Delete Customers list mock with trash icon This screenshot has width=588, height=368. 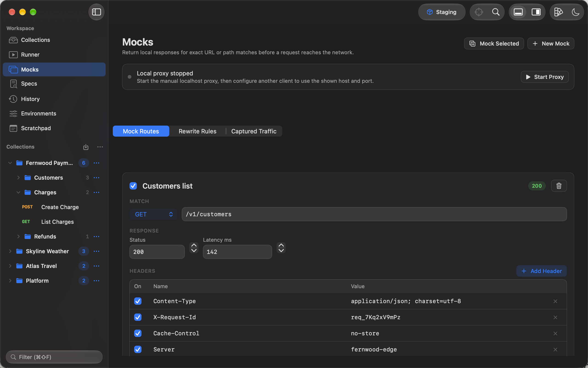point(559,186)
